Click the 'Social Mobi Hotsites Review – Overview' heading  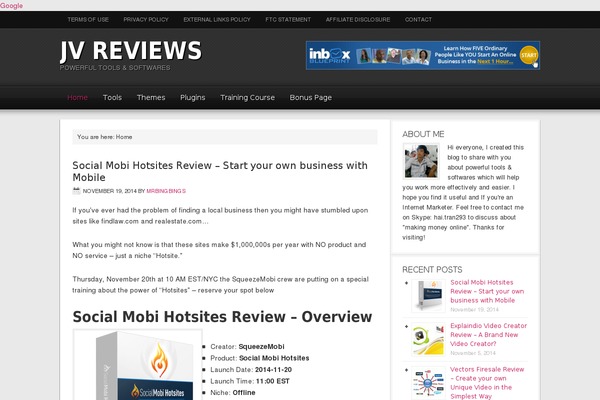pyautogui.click(x=222, y=317)
